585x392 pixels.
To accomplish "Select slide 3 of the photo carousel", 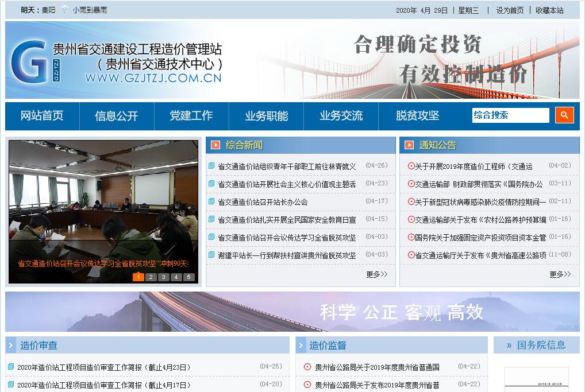I will click(163, 277).
